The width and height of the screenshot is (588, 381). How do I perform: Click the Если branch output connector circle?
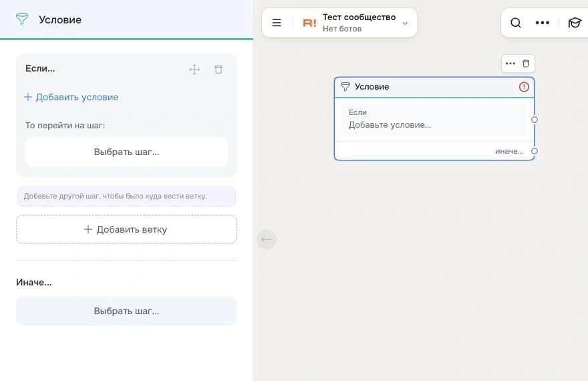coord(535,120)
